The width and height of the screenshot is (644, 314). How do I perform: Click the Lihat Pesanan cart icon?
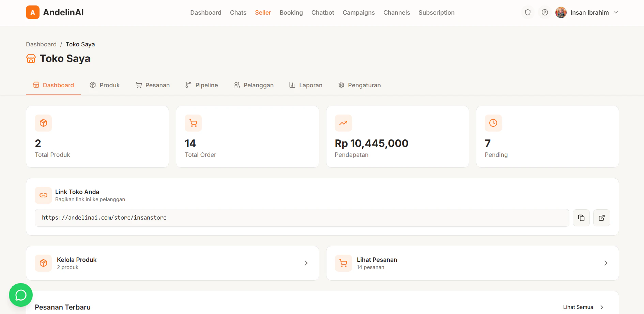click(343, 263)
